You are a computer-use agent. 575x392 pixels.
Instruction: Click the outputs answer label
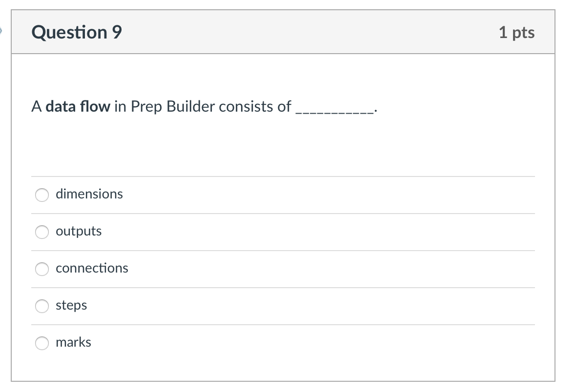(x=79, y=231)
